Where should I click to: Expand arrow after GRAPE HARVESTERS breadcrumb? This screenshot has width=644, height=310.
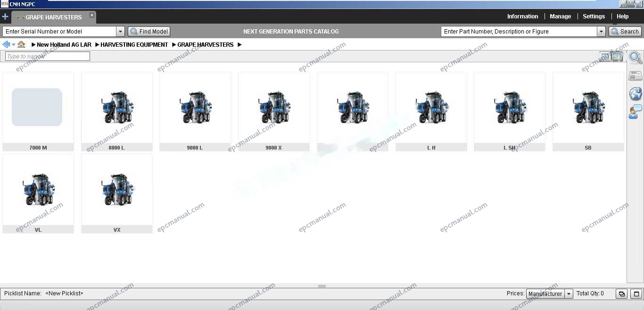pos(239,44)
